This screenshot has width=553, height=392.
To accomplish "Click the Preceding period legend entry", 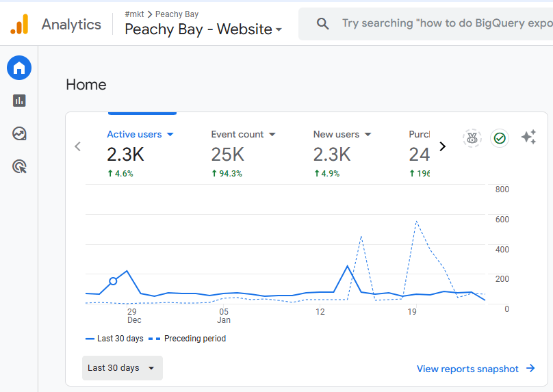I will point(188,339).
